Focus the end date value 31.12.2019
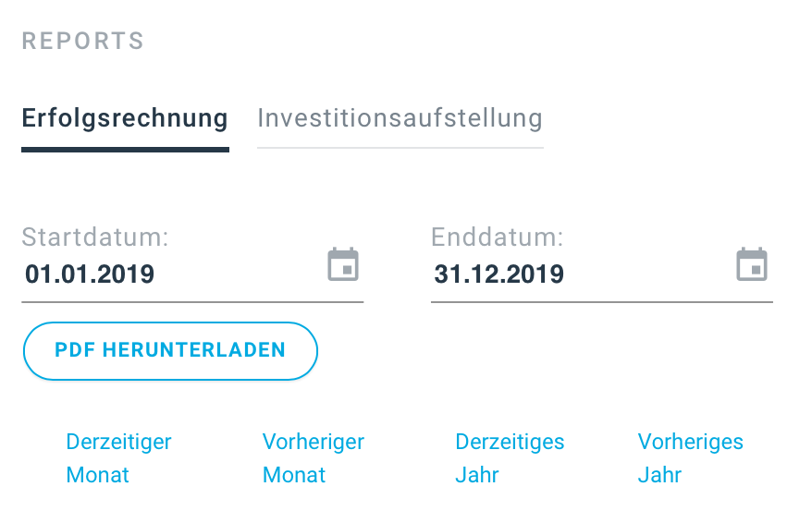The width and height of the screenshot is (812, 523). [x=498, y=274]
